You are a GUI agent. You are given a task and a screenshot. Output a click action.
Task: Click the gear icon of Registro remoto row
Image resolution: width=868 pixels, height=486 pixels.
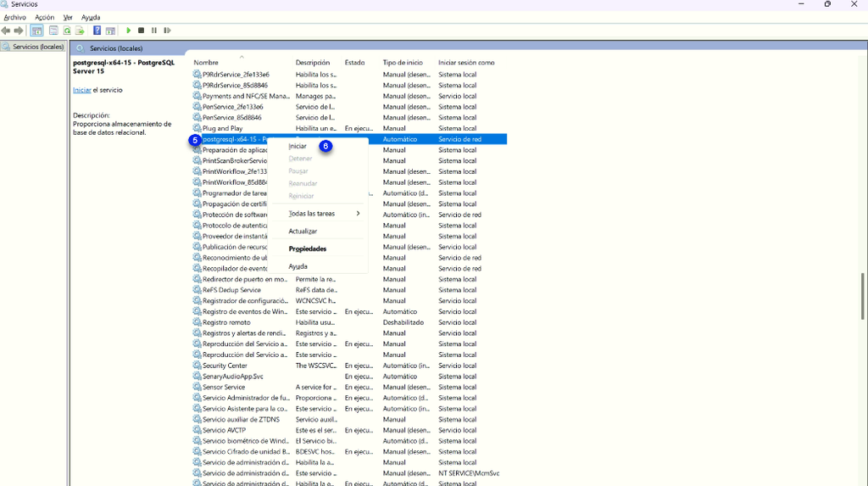(197, 322)
